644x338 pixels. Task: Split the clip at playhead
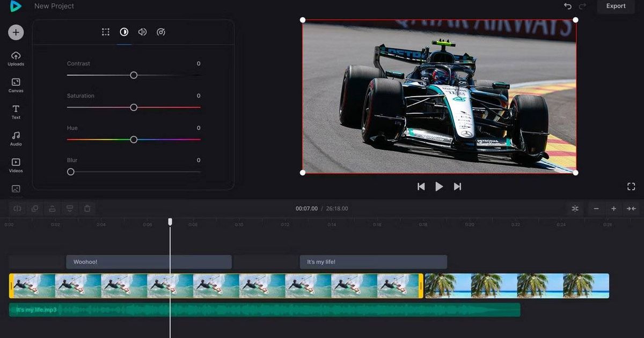click(x=17, y=208)
